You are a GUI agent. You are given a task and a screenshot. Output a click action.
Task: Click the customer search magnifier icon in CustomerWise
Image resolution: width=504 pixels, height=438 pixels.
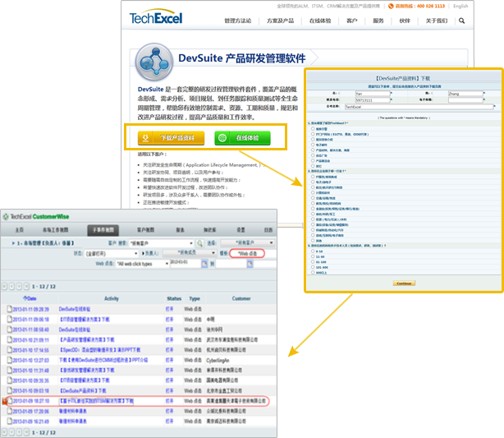click(x=200, y=243)
